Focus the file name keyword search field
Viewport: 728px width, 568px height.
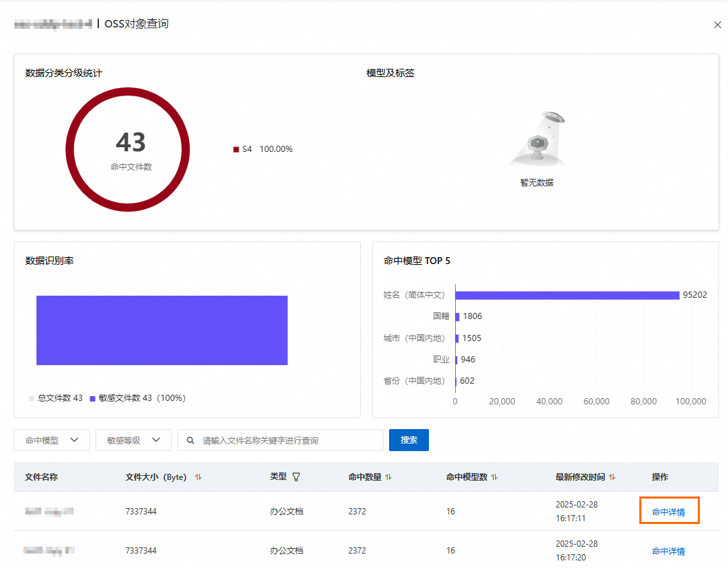coord(289,441)
